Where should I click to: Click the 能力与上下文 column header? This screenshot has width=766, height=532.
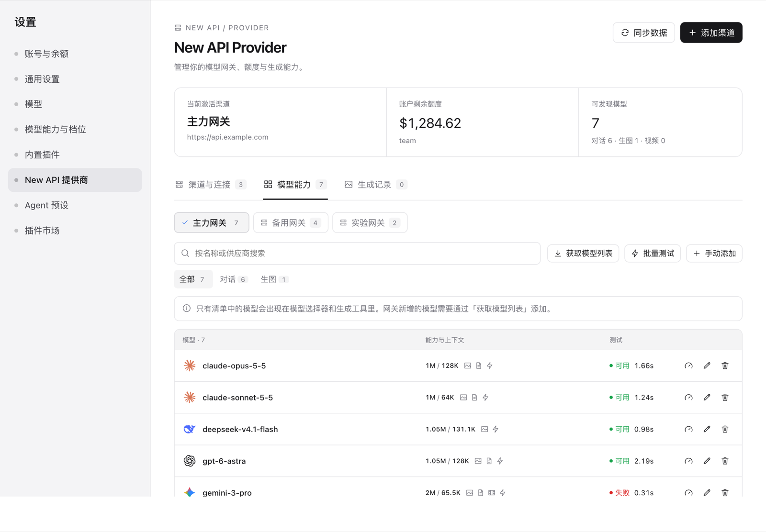[x=445, y=340]
